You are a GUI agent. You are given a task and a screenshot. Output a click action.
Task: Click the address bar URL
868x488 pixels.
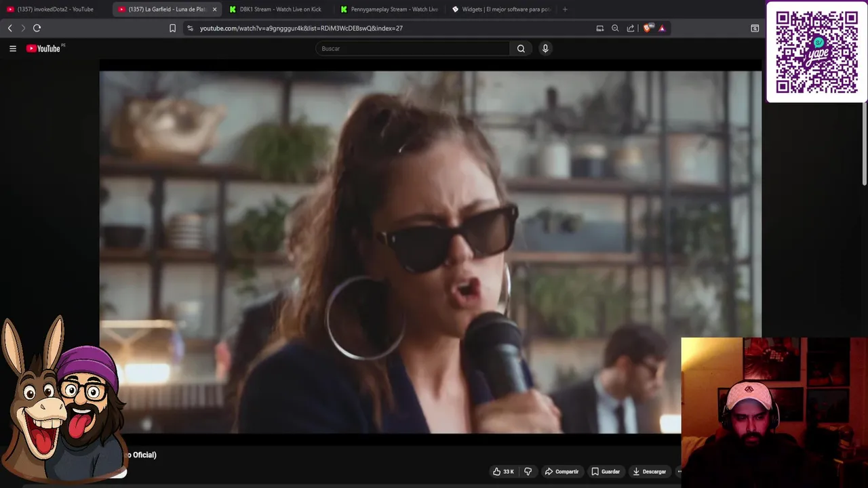(x=301, y=28)
